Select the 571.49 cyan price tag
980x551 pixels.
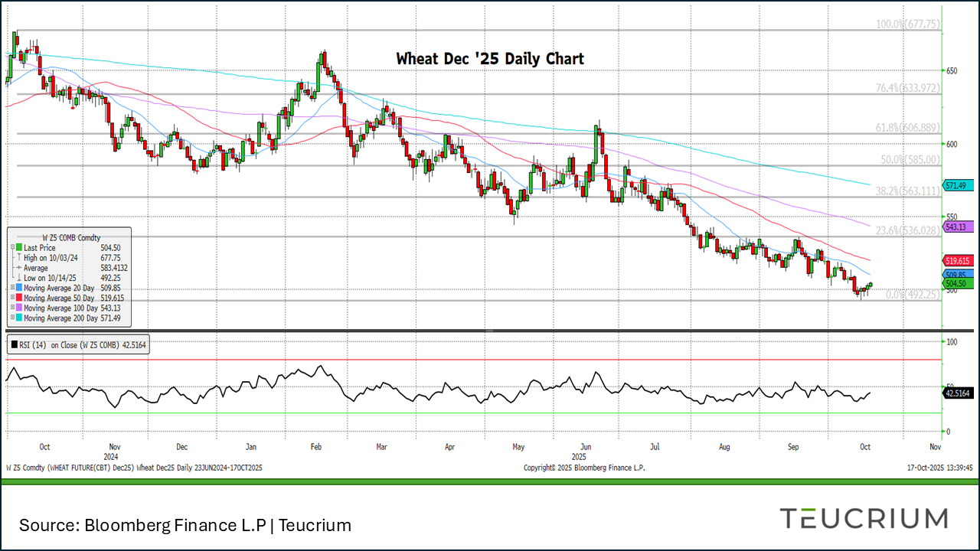958,185
